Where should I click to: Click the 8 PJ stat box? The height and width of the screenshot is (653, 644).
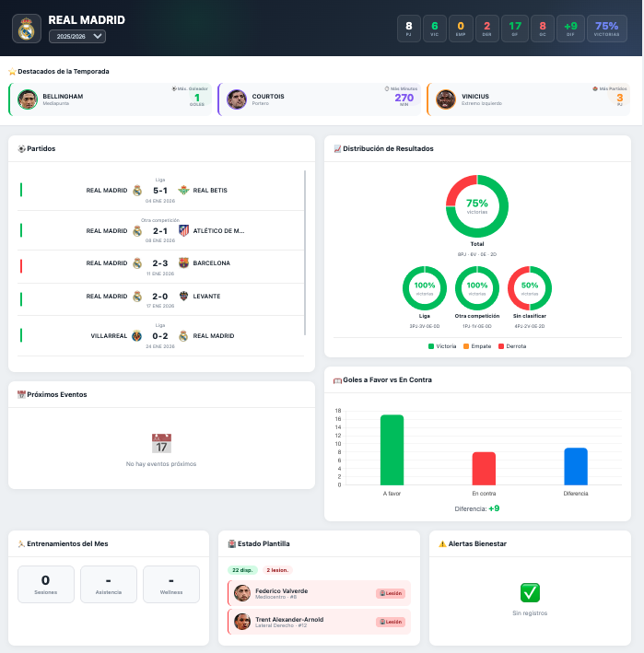[409, 29]
